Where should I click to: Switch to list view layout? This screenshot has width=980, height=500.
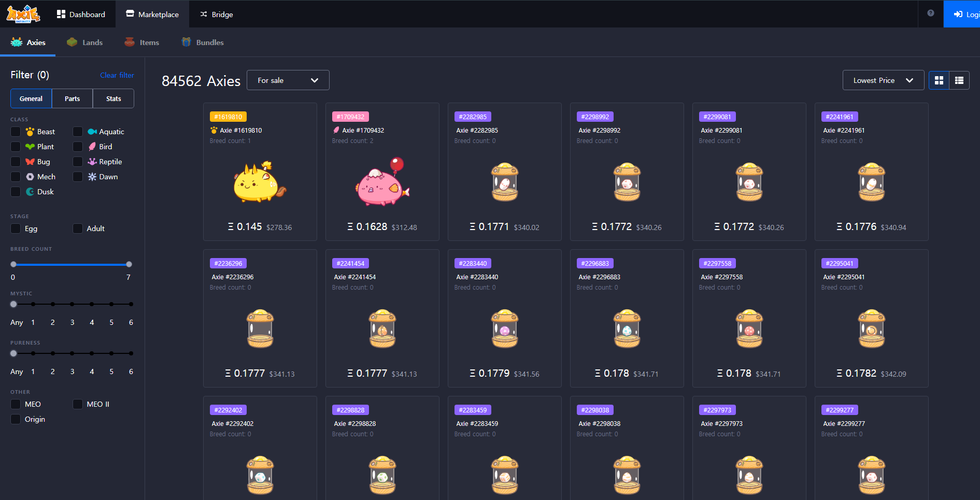click(x=959, y=80)
